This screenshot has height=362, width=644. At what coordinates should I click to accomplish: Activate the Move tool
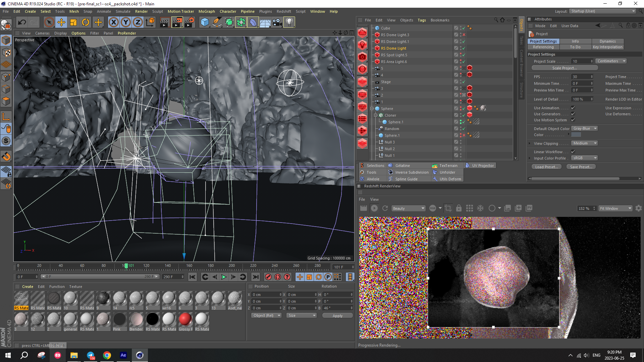61,22
